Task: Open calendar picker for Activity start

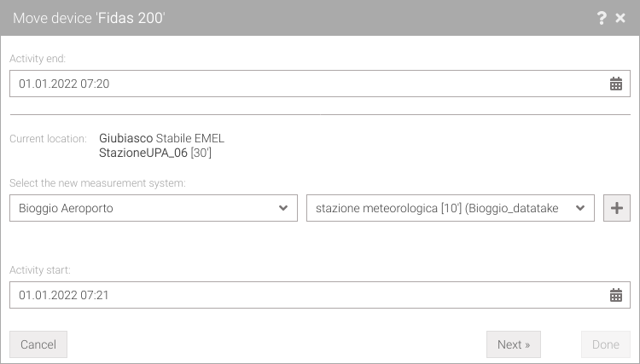Action: click(616, 295)
